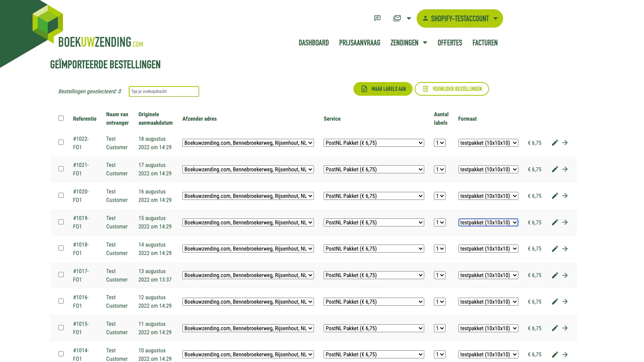
Task: Open the Zendingen menu
Action: pos(408,43)
